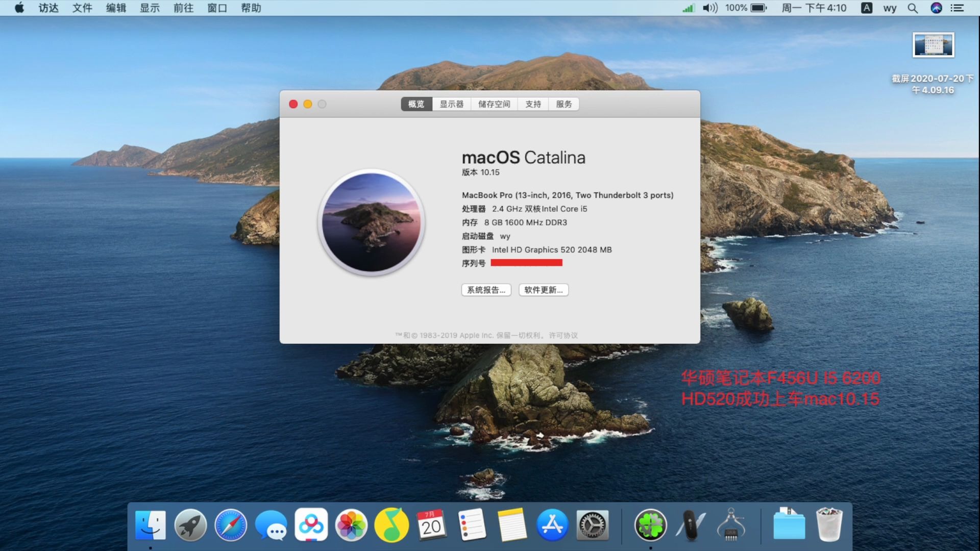Open System Preferences gear in Dock
980x551 pixels.
click(x=593, y=525)
